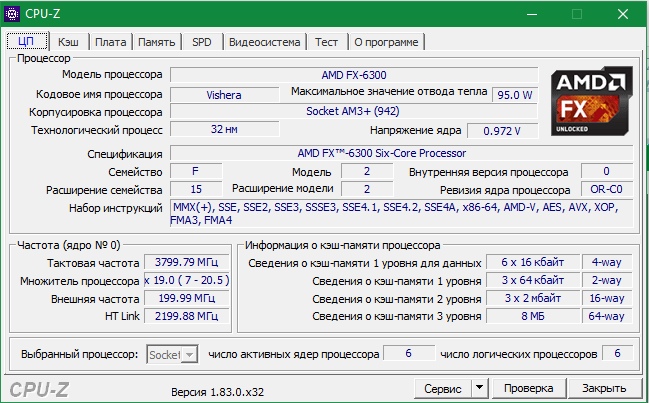649x403 pixels.
Task: Click the Socket AM3+ (942) package value
Action: [354, 111]
